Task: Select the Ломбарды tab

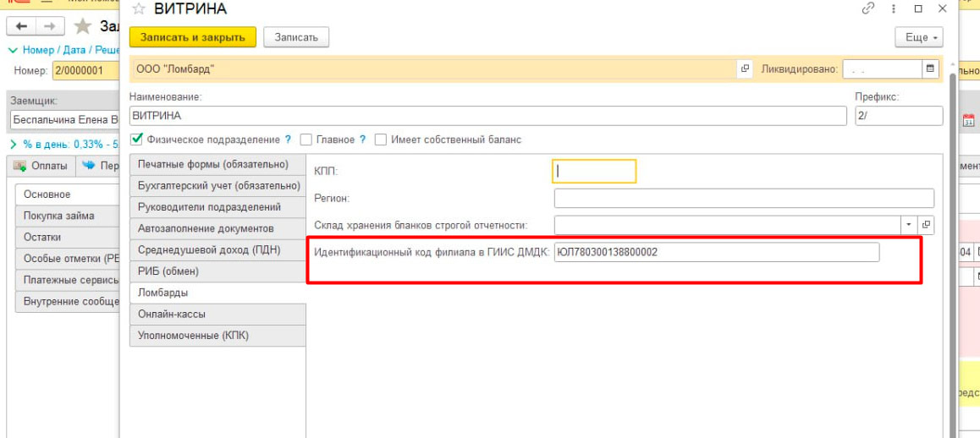Action: coord(217,293)
